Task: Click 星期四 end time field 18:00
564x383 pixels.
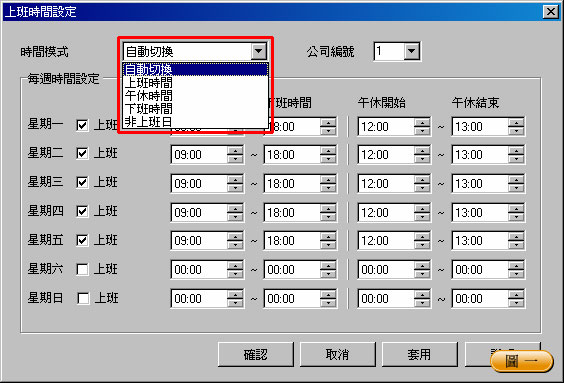Action: 292,213
